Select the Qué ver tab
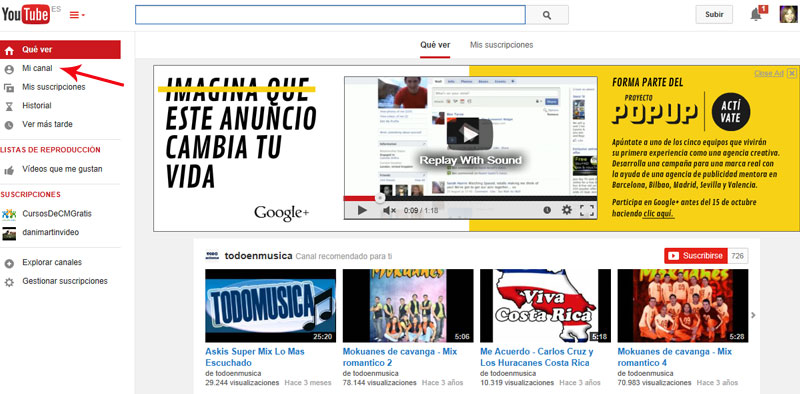 tap(435, 45)
